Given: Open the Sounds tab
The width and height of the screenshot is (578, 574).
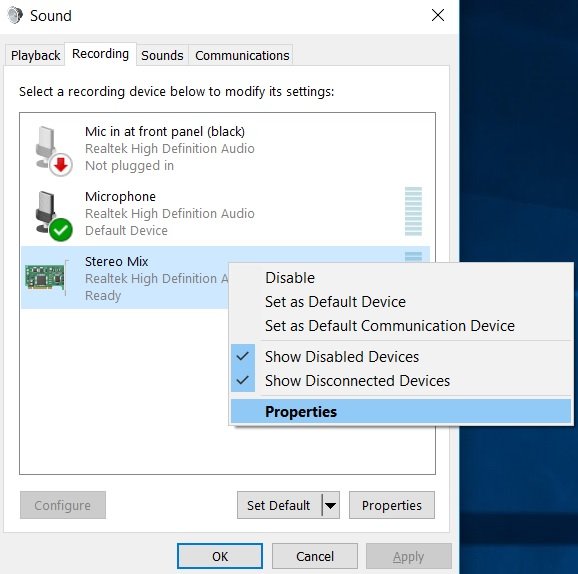Looking at the screenshot, I should [x=162, y=56].
